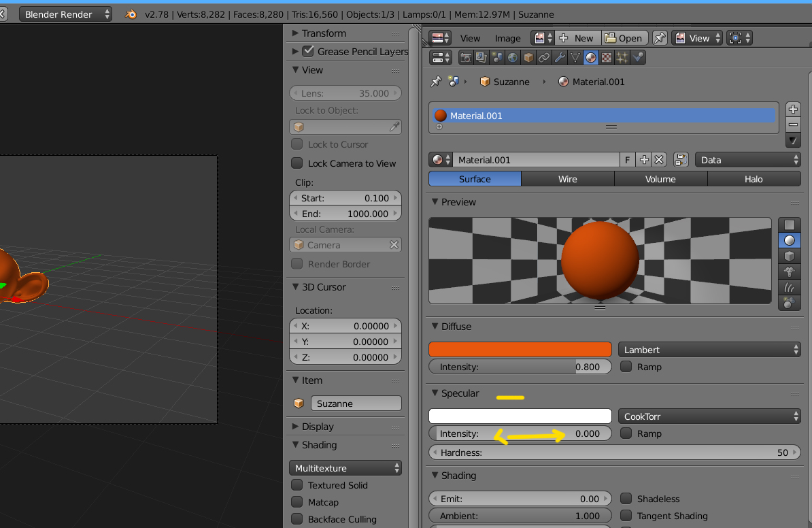Viewport: 812px width, 528px height.
Task: Add a new material slot with plus icon
Action: 793,109
